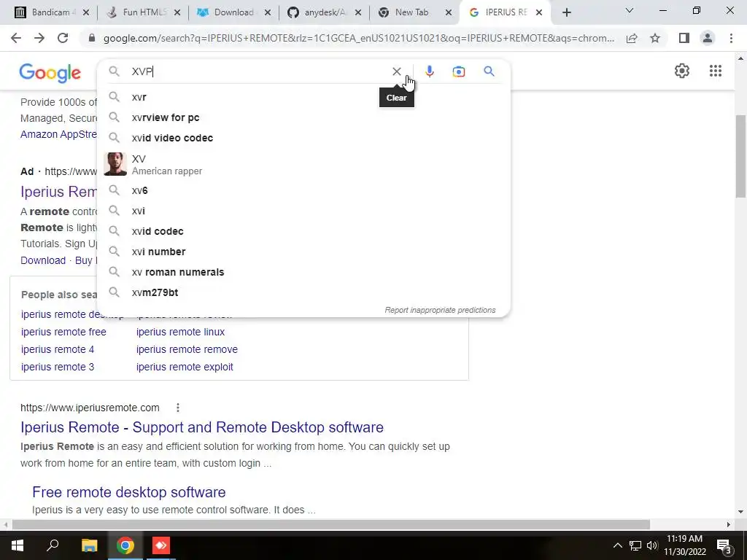The height and width of the screenshot is (560, 747).
Task: Open 'iperius remote 4' related search
Action: [x=58, y=349]
